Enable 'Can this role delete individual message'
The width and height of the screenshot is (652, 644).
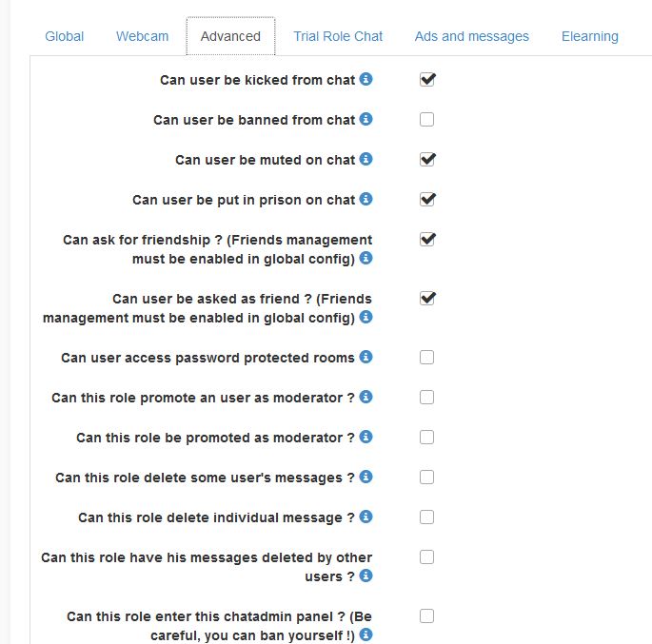tap(427, 517)
